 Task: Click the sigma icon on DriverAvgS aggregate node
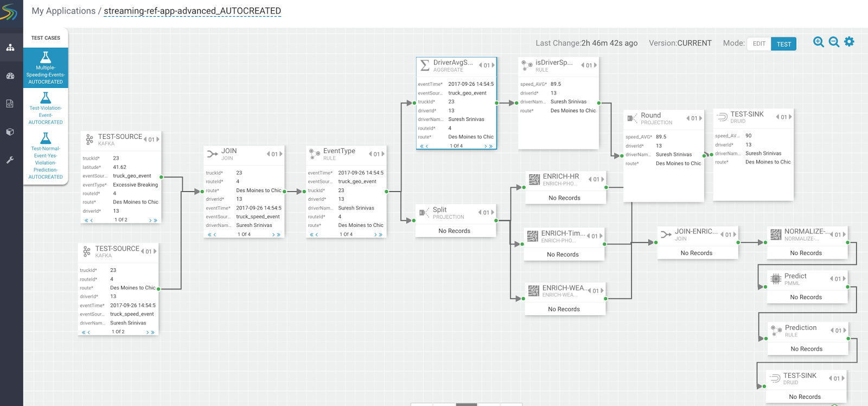(x=425, y=66)
